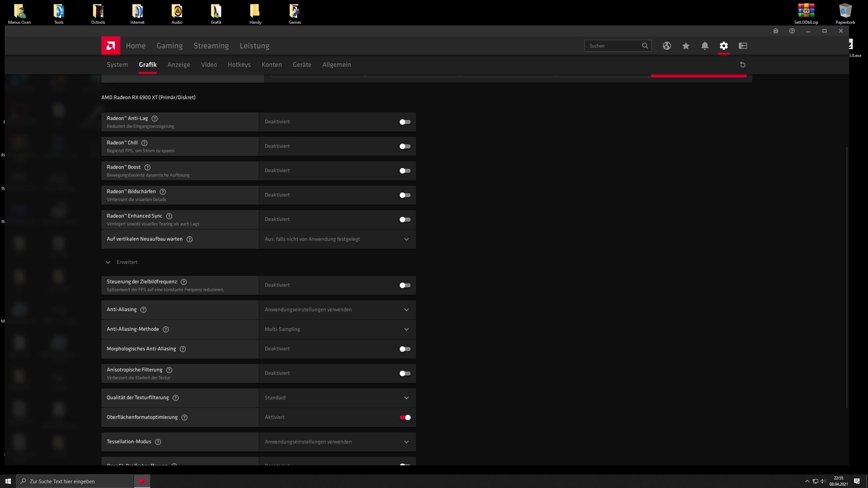Enable Radeon Bildschärfen toggle

tap(405, 195)
